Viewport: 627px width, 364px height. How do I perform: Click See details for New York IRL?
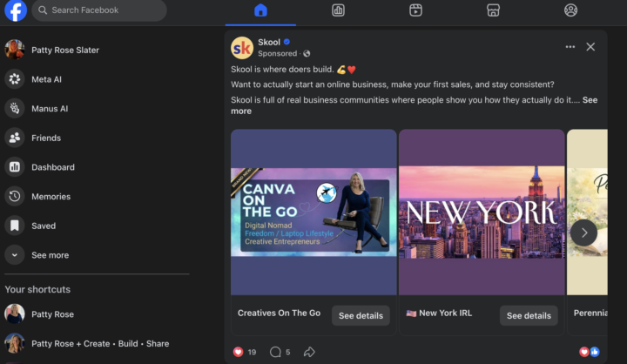pos(529,315)
